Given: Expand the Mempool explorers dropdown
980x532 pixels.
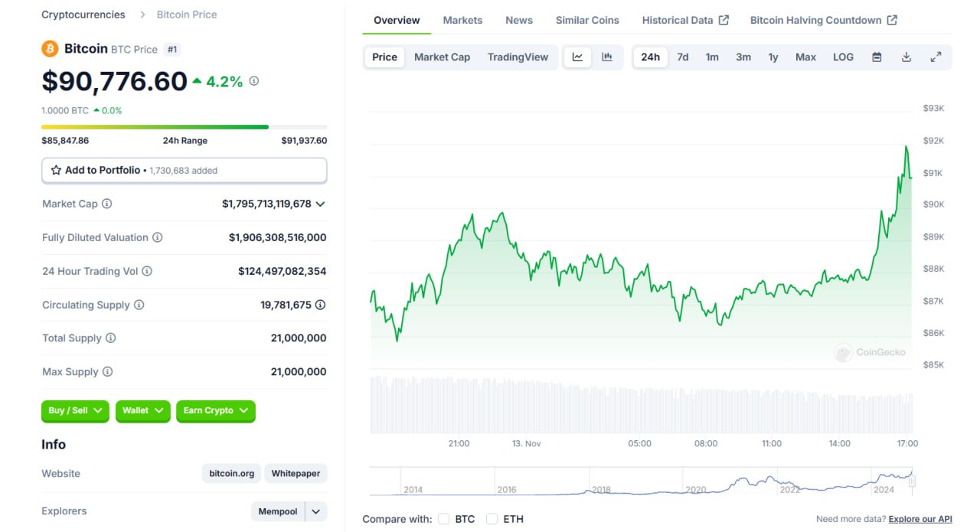Looking at the screenshot, I should tap(315, 511).
